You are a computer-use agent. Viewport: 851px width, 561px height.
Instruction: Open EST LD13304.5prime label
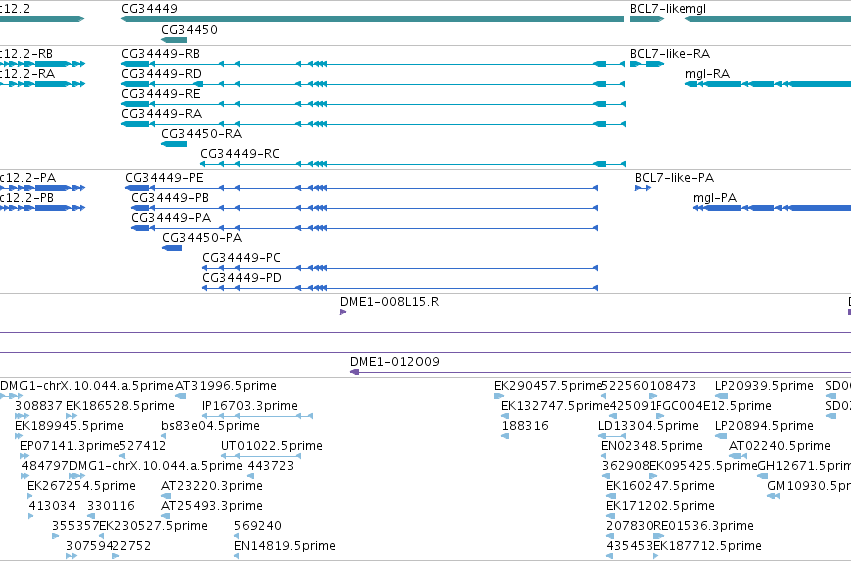[648, 426]
